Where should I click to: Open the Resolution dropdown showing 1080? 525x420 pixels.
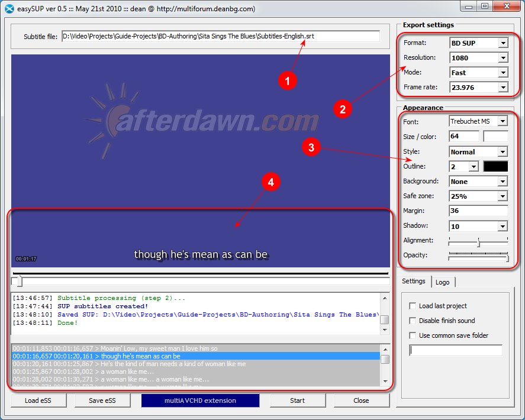pyautogui.click(x=478, y=57)
